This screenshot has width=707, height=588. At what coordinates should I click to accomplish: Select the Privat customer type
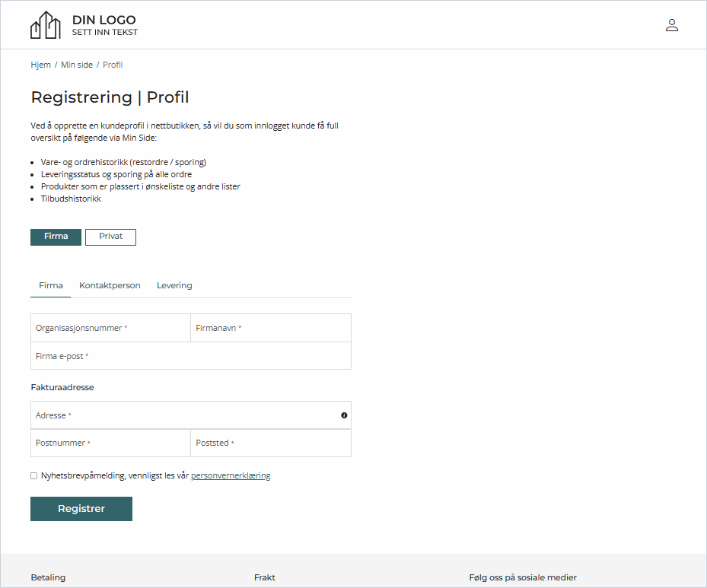point(110,237)
